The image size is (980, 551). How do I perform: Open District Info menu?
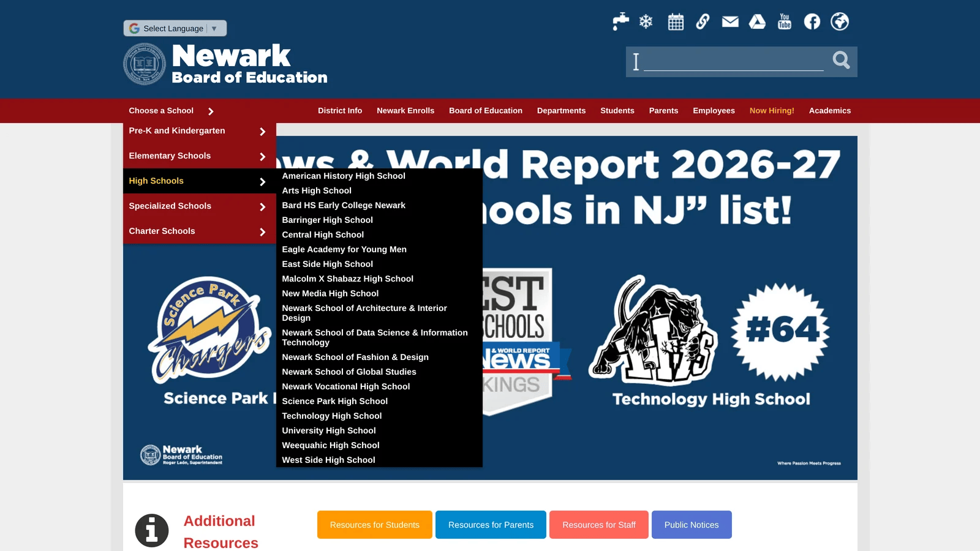340,111
